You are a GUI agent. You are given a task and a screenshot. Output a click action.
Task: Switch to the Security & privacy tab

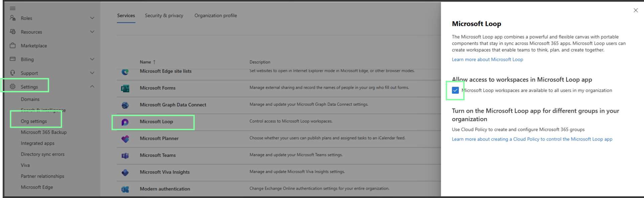tap(164, 15)
